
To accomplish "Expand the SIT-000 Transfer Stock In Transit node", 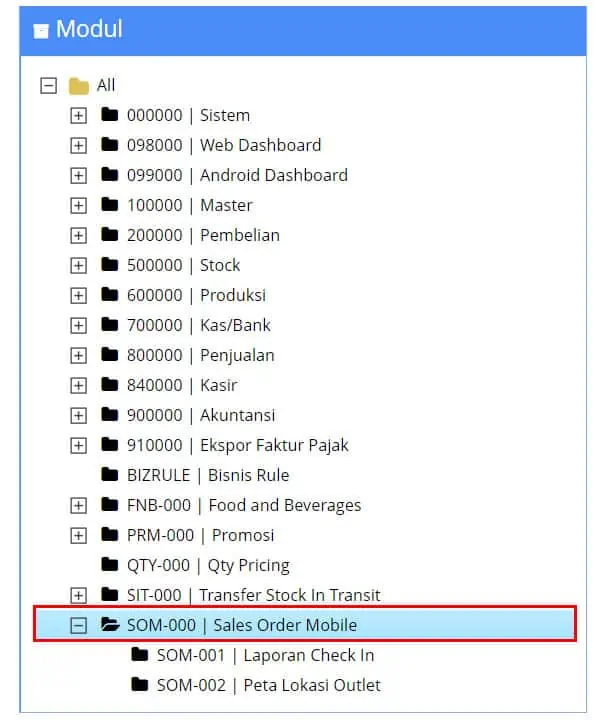I will [x=78, y=596].
